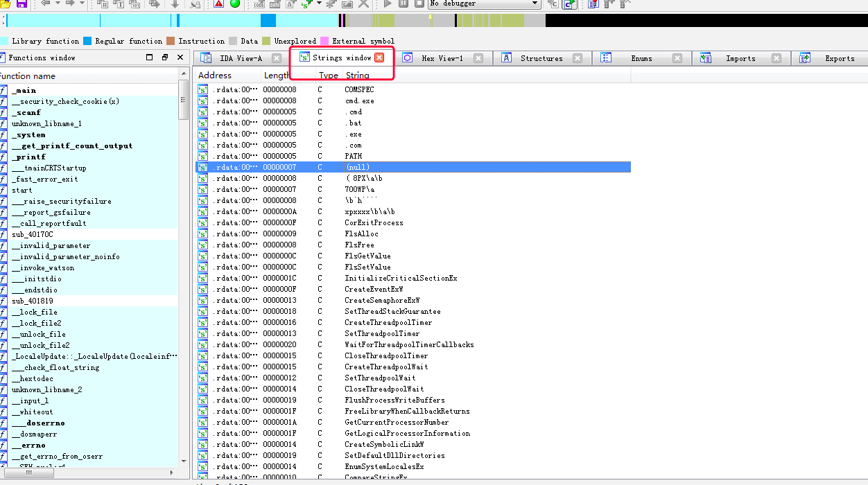Image resolution: width=868 pixels, height=485 pixels.
Task: Select the 'CorExitProcess' string row
Action: [x=413, y=222]
